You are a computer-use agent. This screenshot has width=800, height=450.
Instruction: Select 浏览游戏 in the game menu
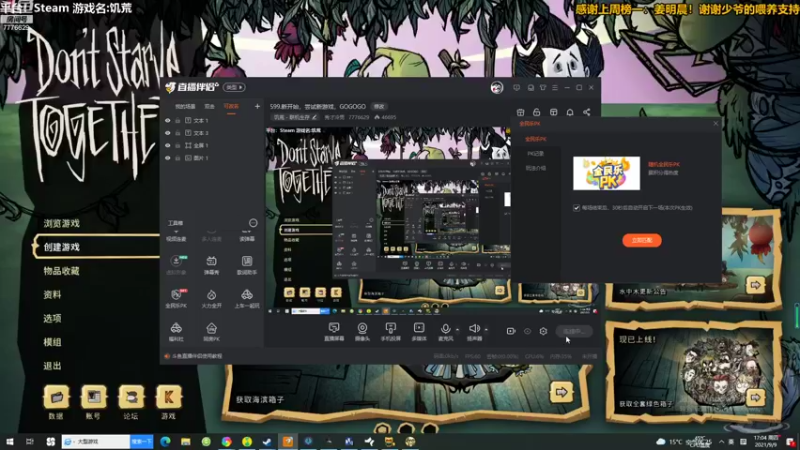62,223
